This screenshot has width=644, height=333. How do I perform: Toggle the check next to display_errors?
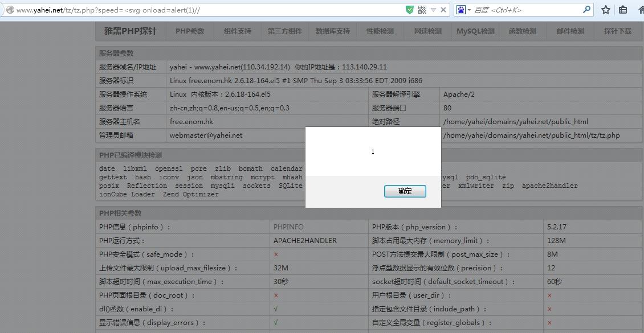pos(276,322)
